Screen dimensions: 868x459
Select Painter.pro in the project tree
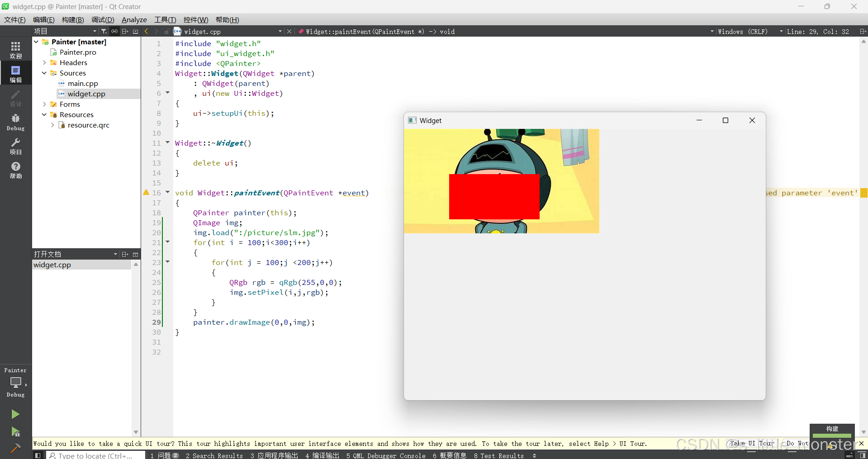click(78, 52)
